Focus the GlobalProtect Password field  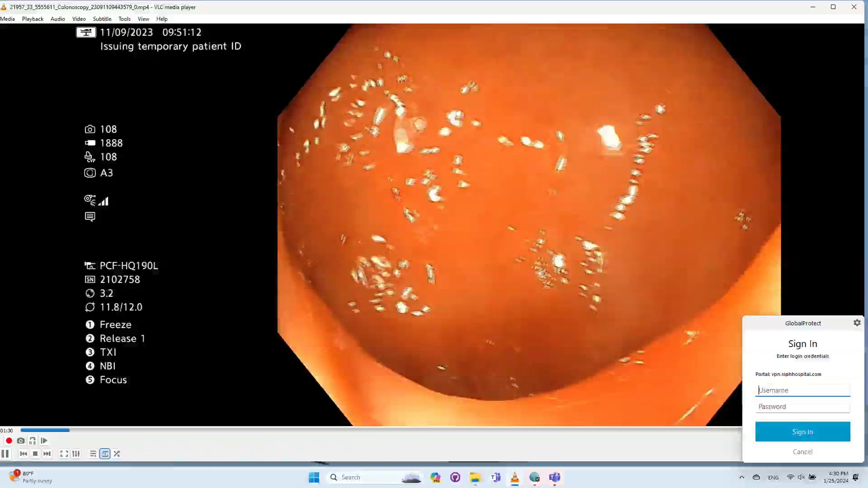[x=802, y=407]
